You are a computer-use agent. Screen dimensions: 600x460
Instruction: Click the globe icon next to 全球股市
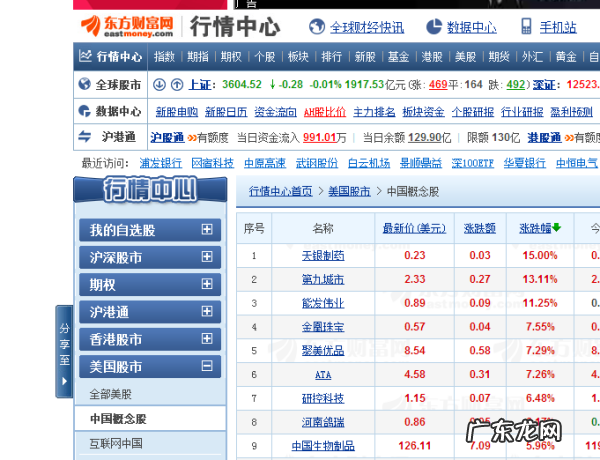(85, 84)
